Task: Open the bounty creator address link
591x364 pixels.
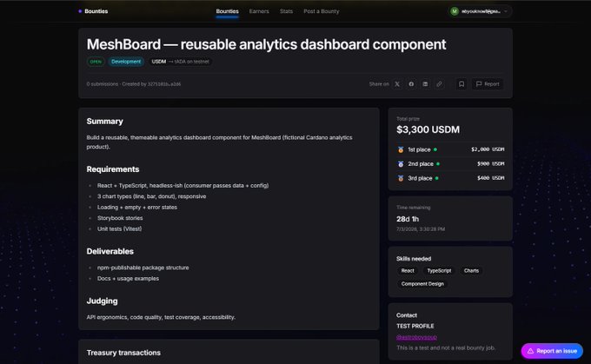Action: click(164, 84)
